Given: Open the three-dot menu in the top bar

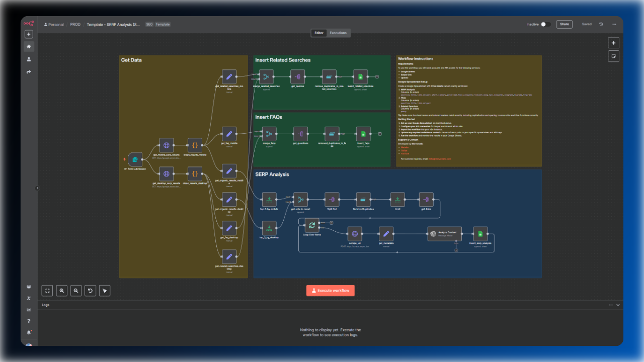Looking at the screenshot, I should click(x=614, y=24).
